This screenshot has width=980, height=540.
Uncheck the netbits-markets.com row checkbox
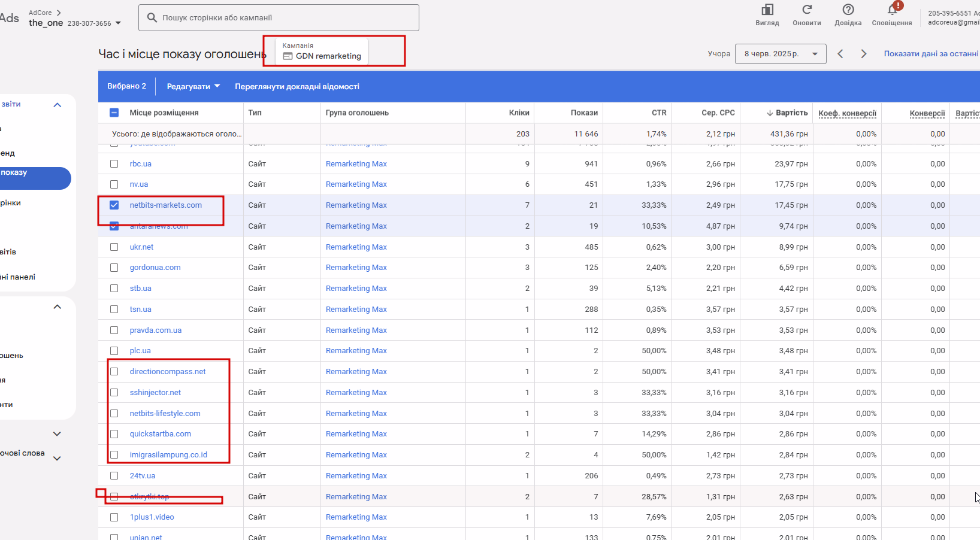[x=114, y=205]
